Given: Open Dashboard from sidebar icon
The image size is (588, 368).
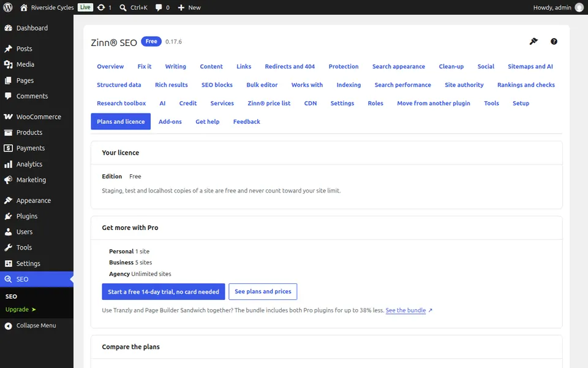Looking at the screenshot, I should (8, 28).
